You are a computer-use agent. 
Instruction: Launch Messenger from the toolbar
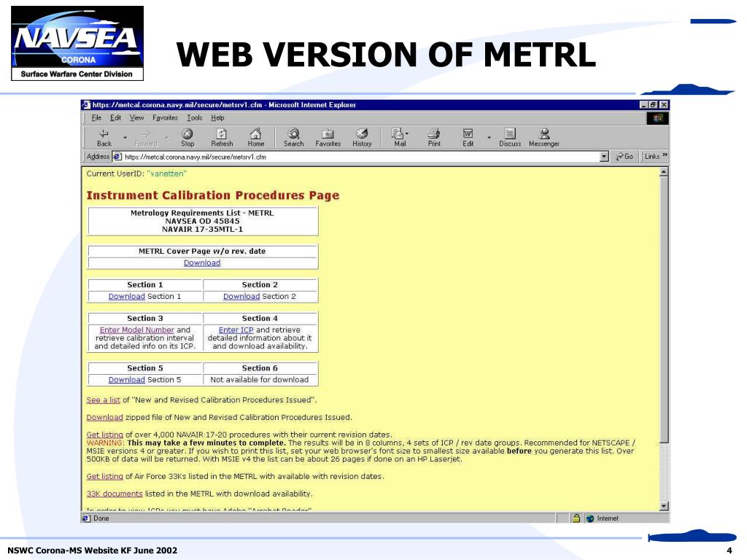[544, 138]
